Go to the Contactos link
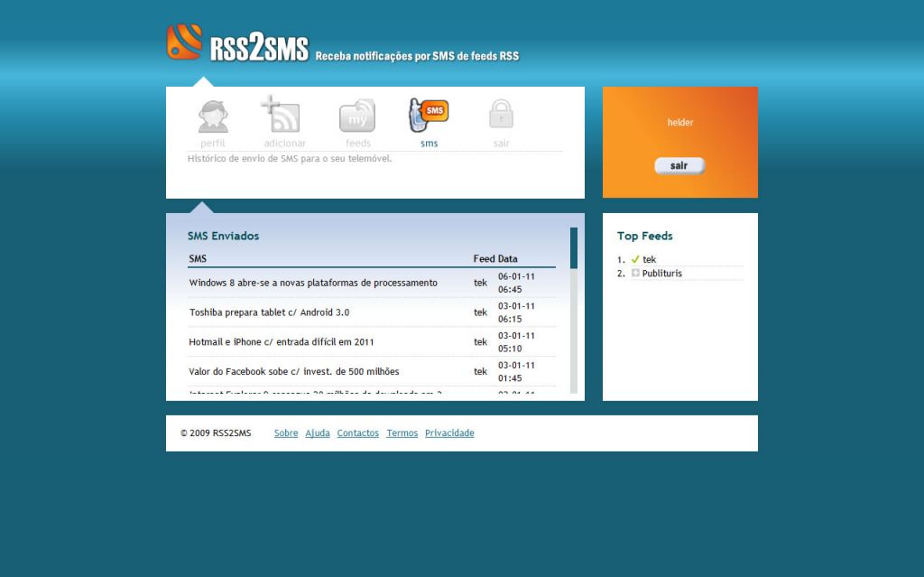Image resolution: width=924 pixels, height=577 pixels. tap(358, 433)
